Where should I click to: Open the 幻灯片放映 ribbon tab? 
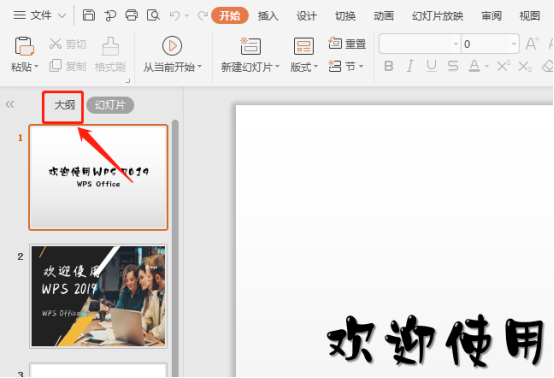[437, 16]
